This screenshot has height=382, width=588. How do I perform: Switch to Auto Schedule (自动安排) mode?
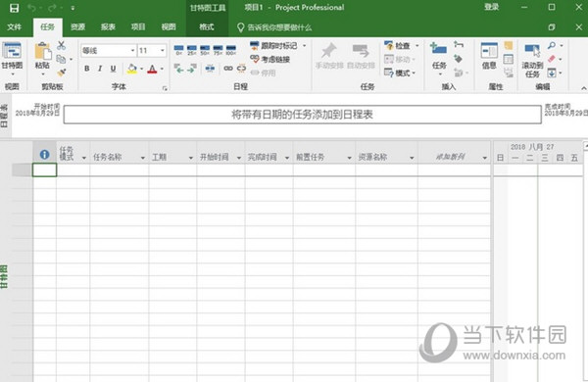(361, 56)
